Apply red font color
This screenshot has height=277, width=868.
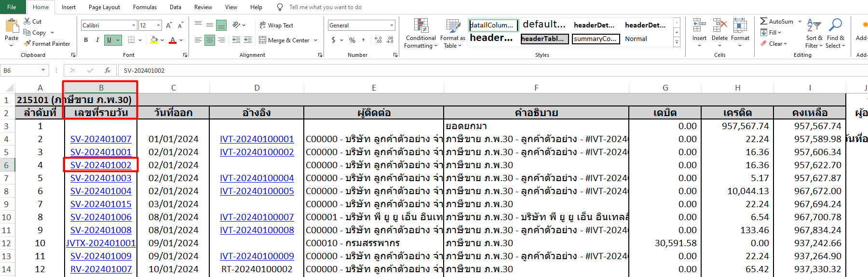(173, 40)
